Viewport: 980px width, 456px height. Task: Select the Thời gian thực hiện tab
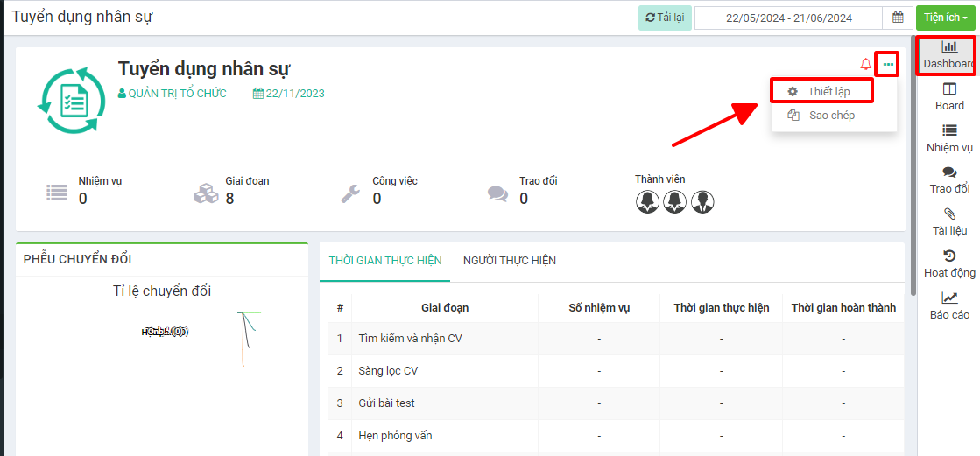point(384,261)
